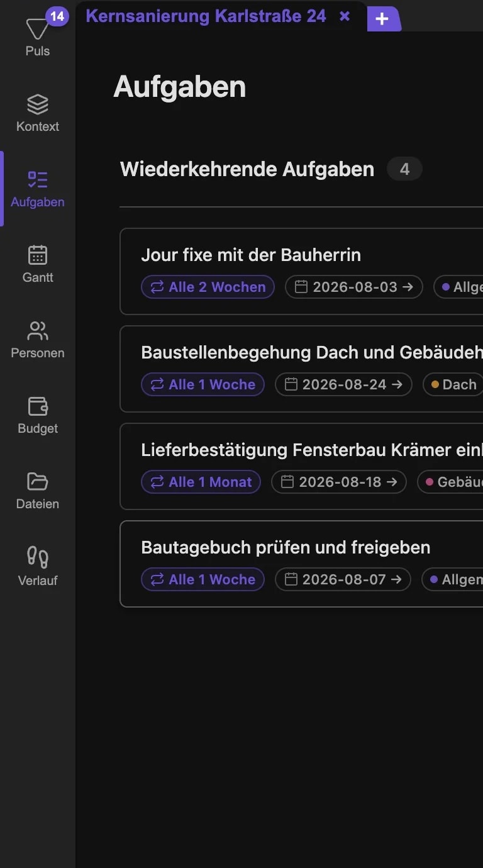Show the Verlauf footsteps history
Screen dimensions: 483x868
[38, 567]
